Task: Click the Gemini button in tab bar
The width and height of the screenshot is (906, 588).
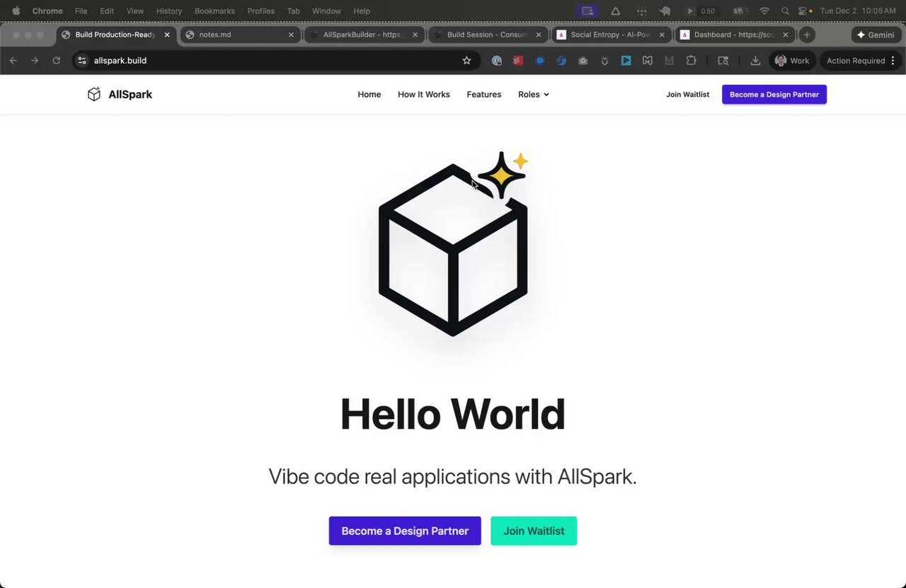Action: tap(876, 35)
